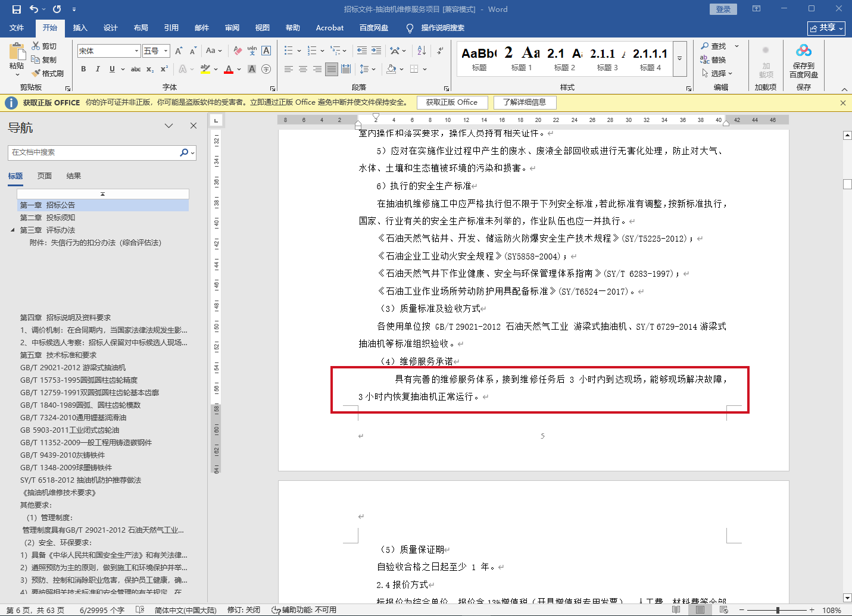Jump to beginning in navigation headings list

[x=103, y=194]
